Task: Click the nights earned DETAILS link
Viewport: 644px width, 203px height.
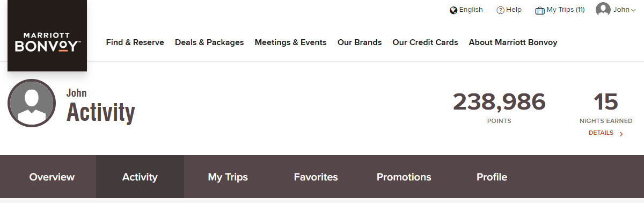Action: click(x=601, y=133)
